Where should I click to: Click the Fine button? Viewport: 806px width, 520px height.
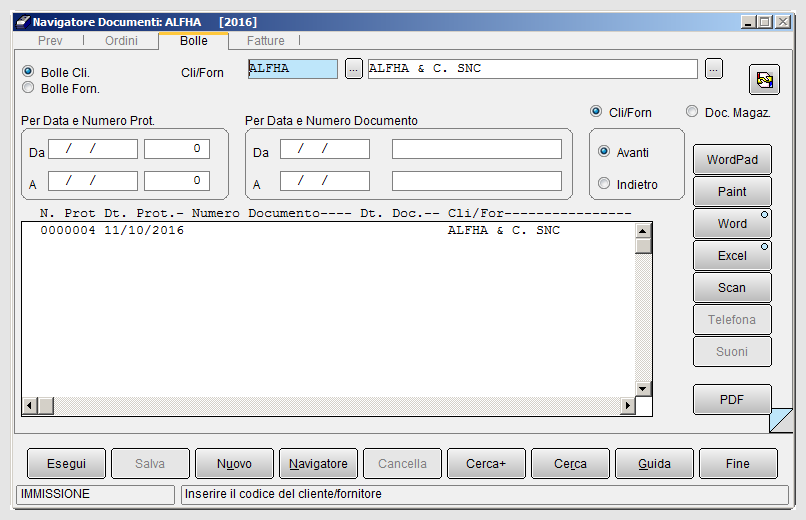[738, 463]
